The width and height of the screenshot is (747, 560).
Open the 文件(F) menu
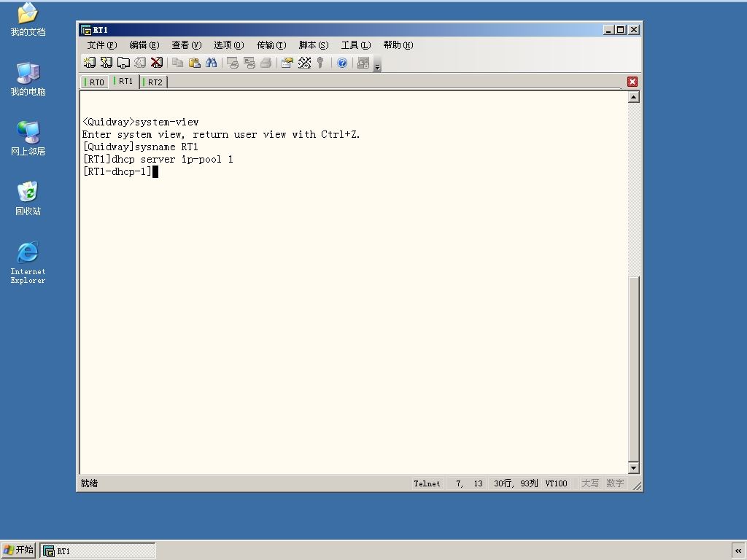click(102, 45)
